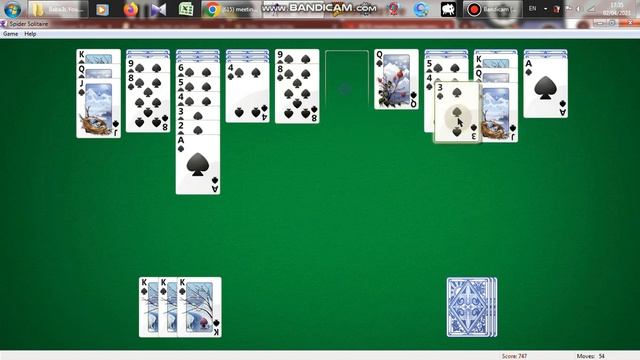This screenshot has height=360, width=640.
Task: Select the 5 of spades in the third column
Action: coord(198,84)
